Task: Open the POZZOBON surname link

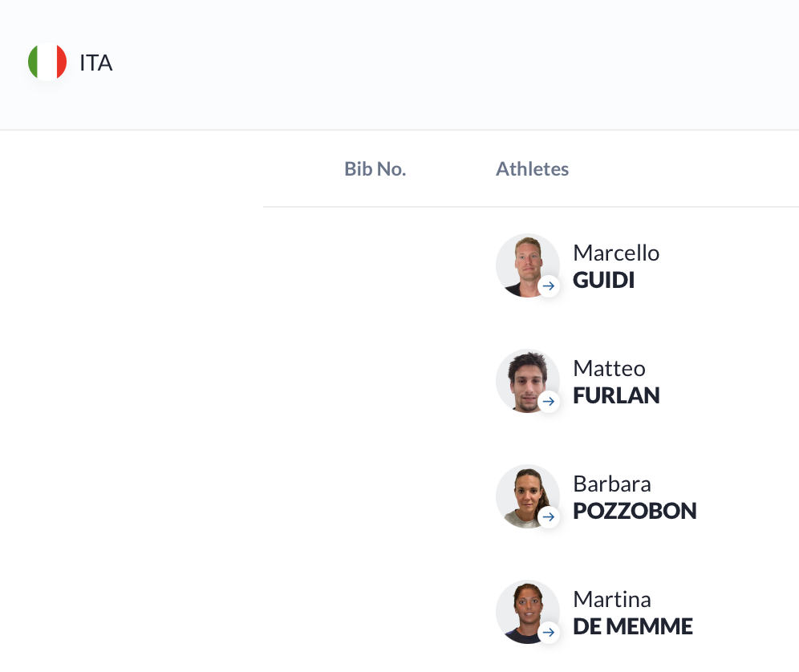Action: 635,511
